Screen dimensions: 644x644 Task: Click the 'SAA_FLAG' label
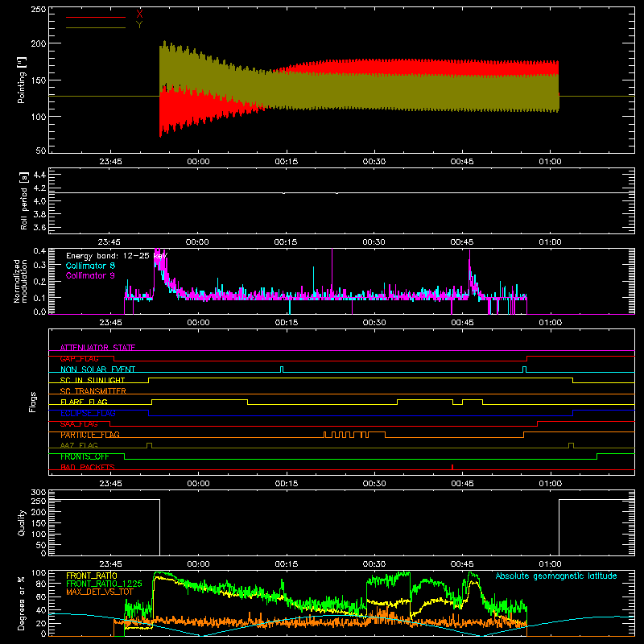pos(79,423)
